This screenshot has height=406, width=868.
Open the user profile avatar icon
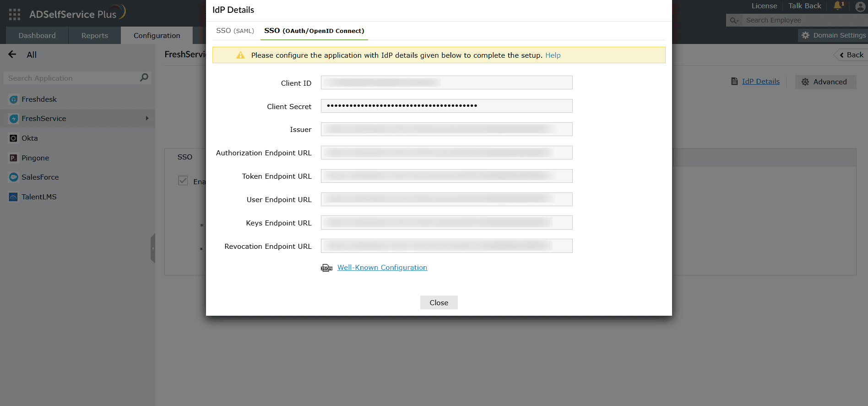(860, 7)
